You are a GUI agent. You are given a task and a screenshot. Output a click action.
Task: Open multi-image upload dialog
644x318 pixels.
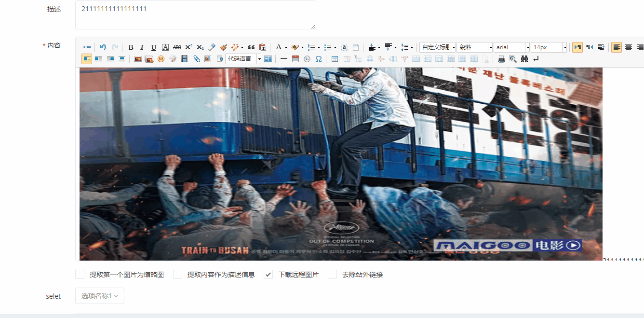(x=149, y=59)
